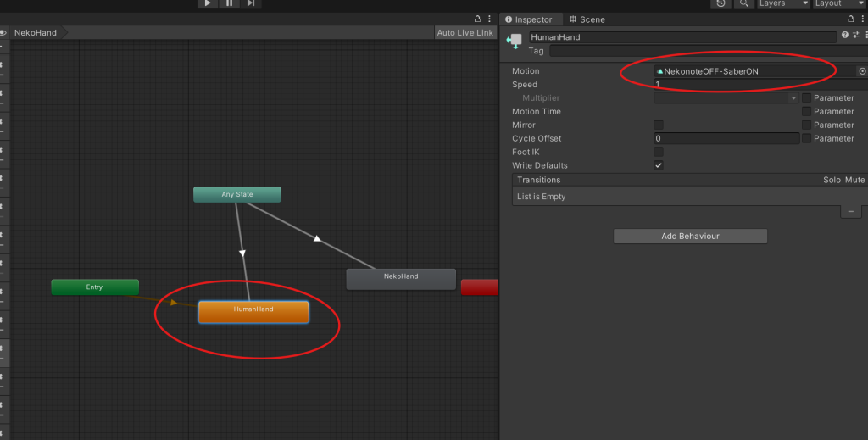Viewport: 868px width, 440px height.
Task: Click the Add Behaviour button
Action: [x=690, y=237]
